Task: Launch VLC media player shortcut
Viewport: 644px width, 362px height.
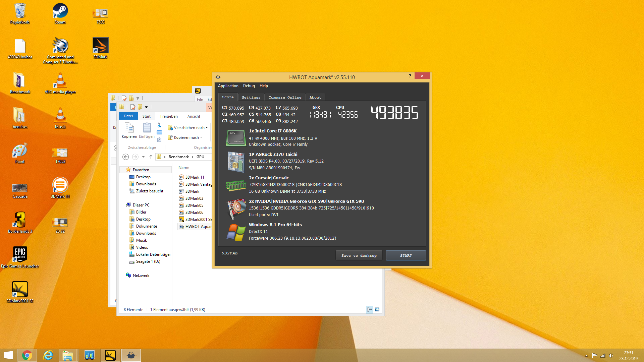Action: pos(60,83)
